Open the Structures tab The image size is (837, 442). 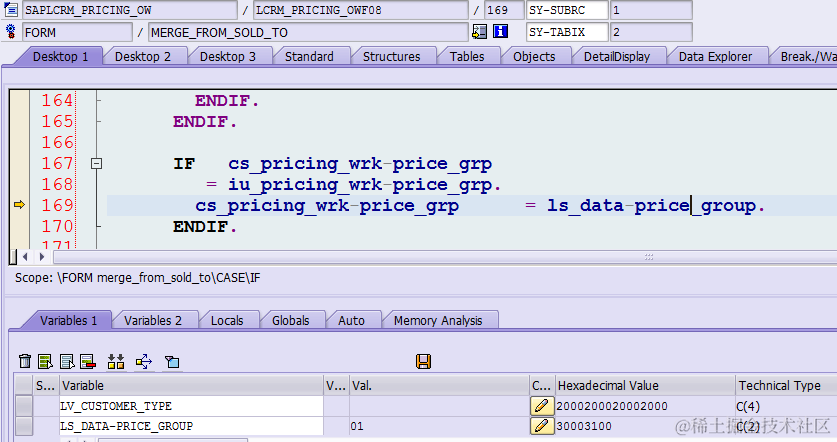(x=391, y=57)
